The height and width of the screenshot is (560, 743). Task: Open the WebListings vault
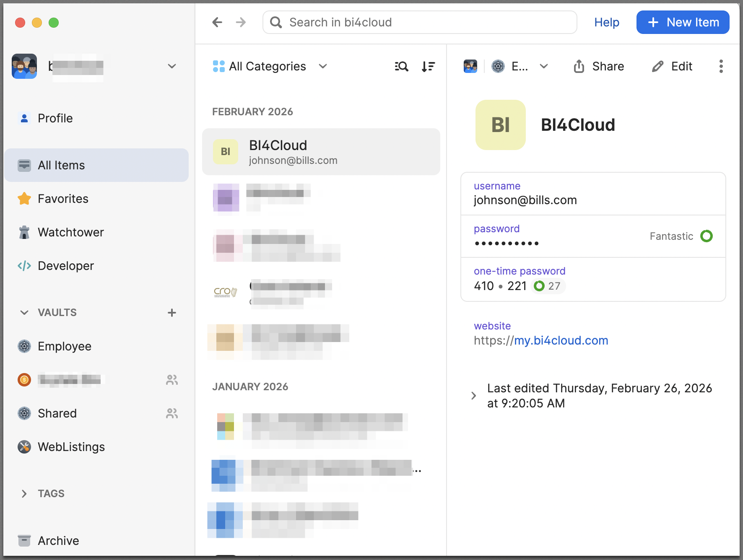tap(96, 447)
